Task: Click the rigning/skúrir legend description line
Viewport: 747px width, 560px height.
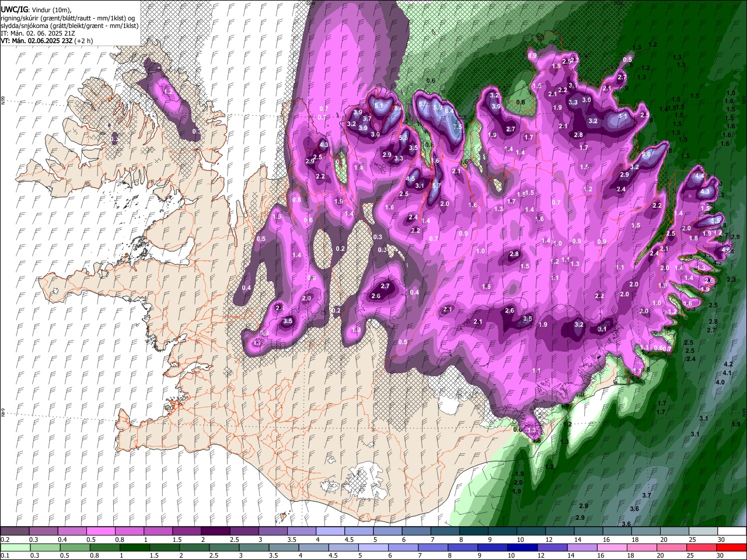Action: click(x=68, y=17)
